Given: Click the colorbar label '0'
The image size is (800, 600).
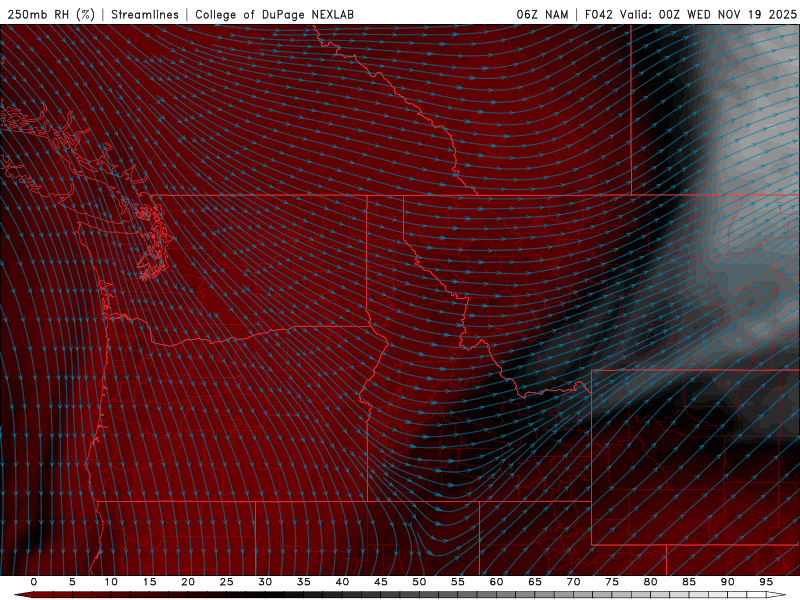Looking at the screenshot, I should (34, 582).
